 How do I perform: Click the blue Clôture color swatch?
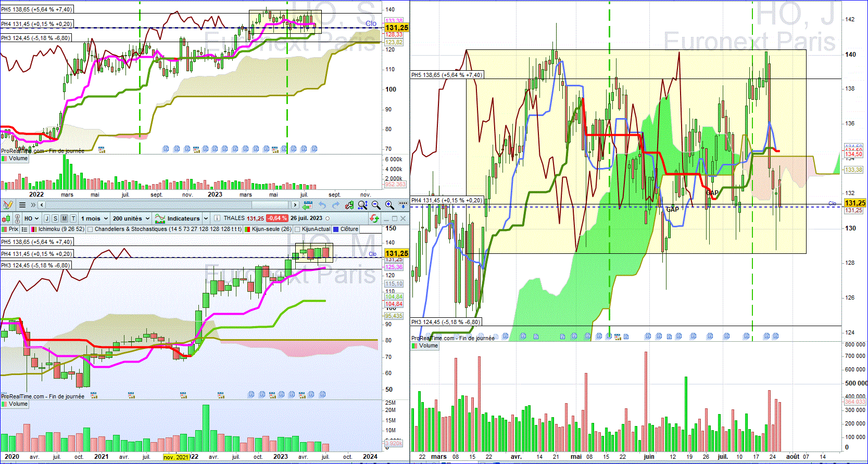pos(336,229)
